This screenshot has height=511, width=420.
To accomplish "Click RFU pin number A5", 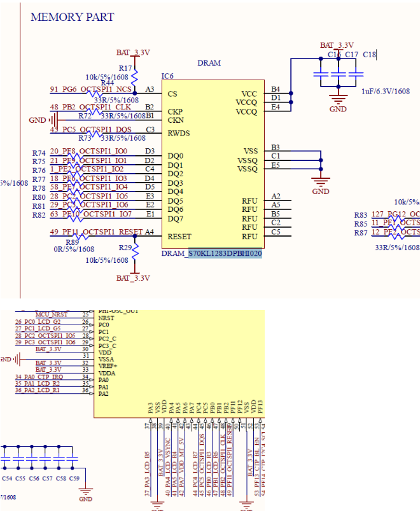I will coord(276,205).
